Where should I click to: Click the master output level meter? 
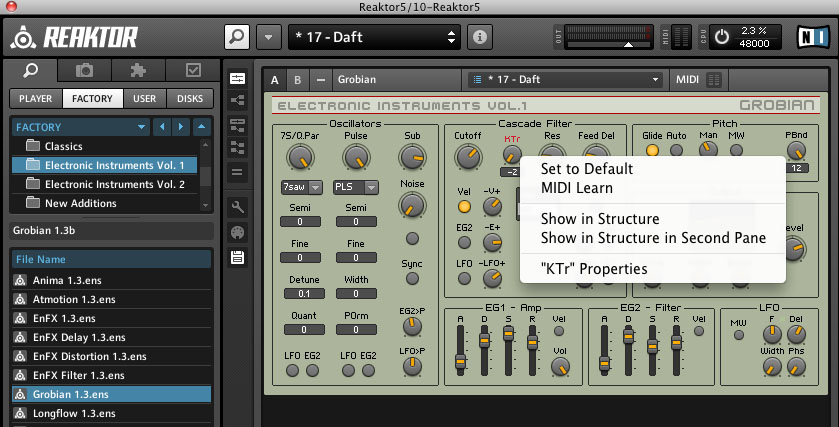(608, 36)
